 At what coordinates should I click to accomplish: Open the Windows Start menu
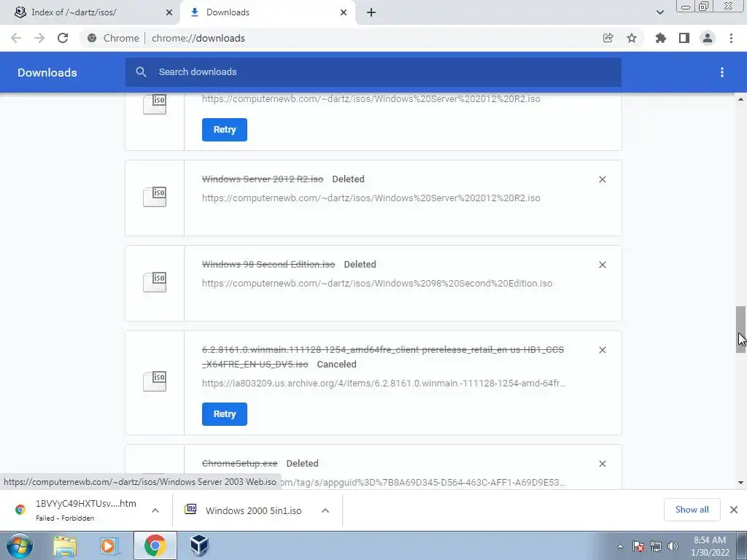coord(20,545)
